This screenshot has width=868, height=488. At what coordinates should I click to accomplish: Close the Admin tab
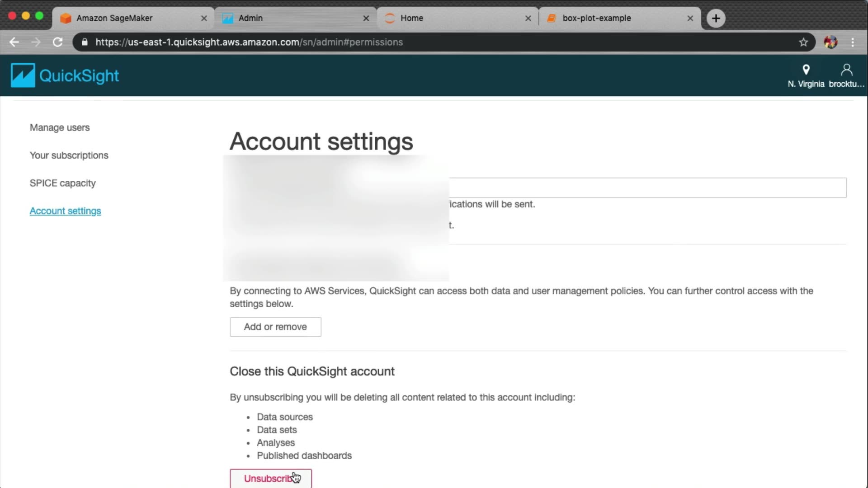point(366,18)
